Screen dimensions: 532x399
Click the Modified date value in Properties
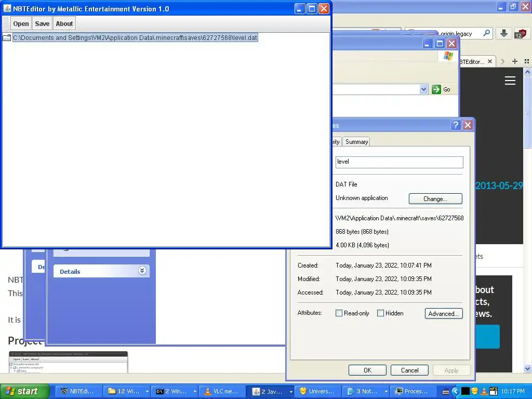click(383, 279)
